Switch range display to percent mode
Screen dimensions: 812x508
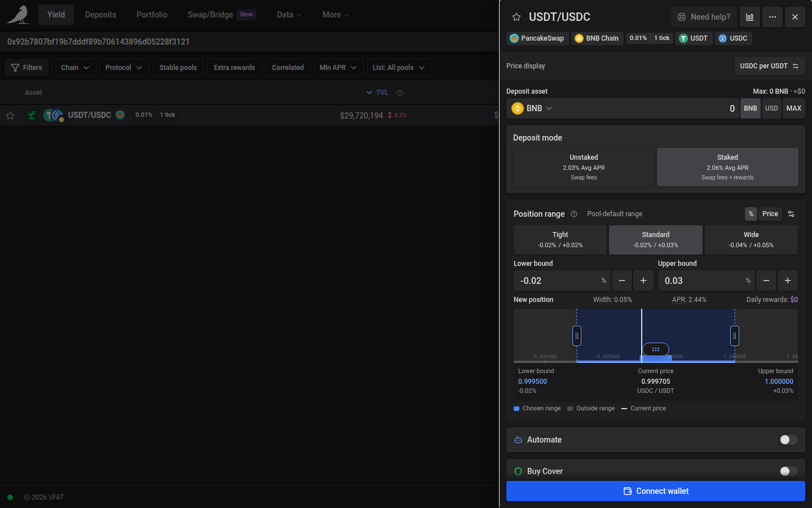(751, 214)
